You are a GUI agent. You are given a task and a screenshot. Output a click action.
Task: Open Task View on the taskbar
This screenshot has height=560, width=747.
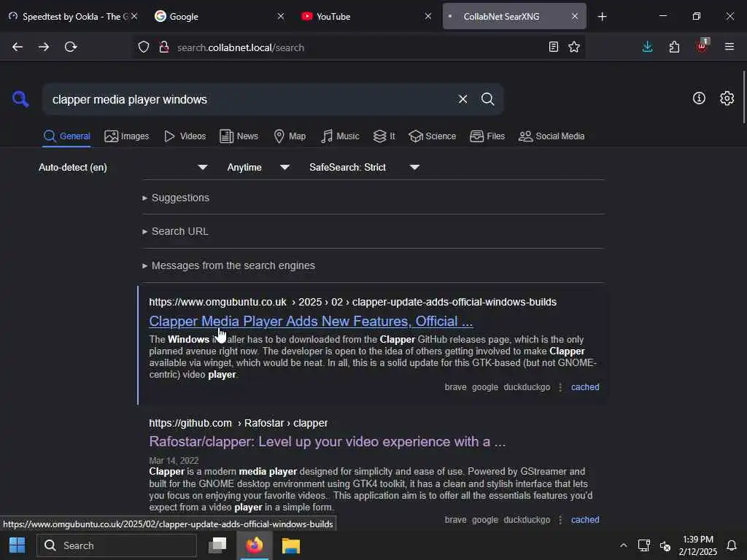[x=217, y=545]
